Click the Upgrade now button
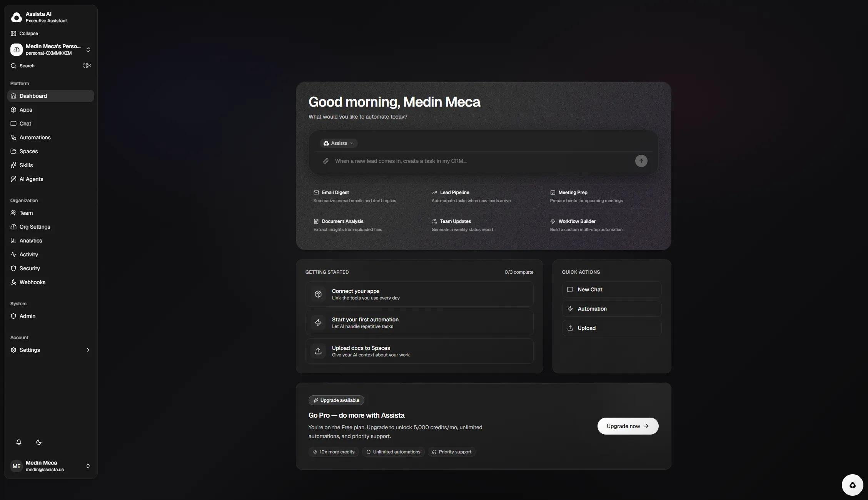868x500 pixels. 628,426
